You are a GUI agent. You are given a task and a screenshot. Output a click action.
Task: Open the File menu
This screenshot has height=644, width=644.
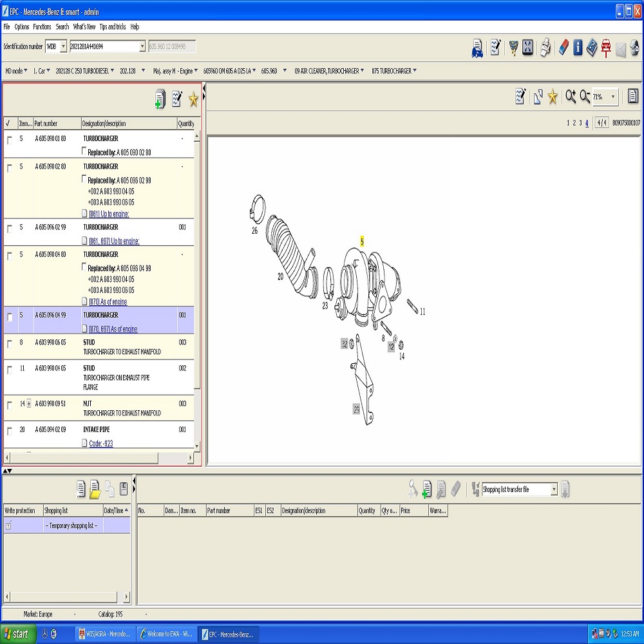pos(6,26)
